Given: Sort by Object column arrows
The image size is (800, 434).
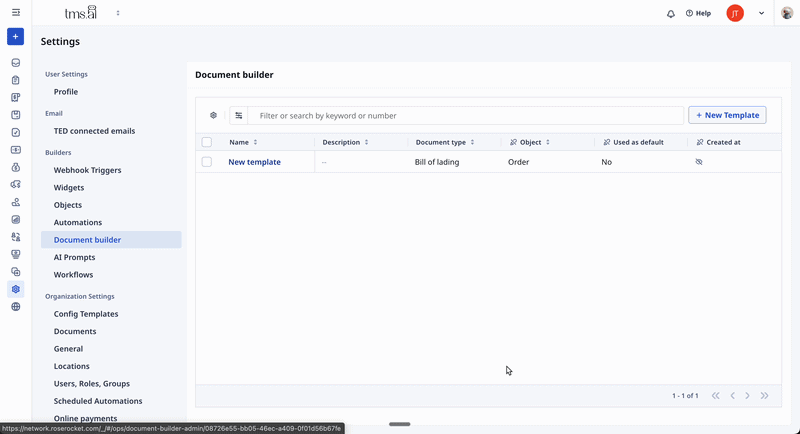Looking at the screenshot, I should (547, 142).
